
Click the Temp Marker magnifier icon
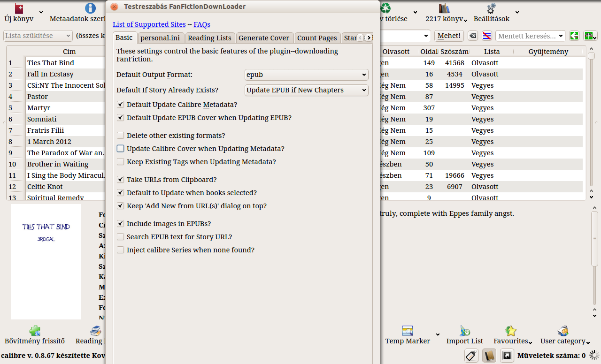pyautogui.click(x=407, y=331)
